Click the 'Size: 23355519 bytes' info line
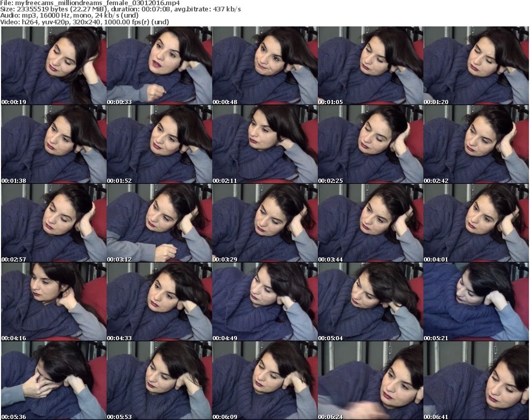The height and width of the screenshot is (420, 530). coord(120,9)
